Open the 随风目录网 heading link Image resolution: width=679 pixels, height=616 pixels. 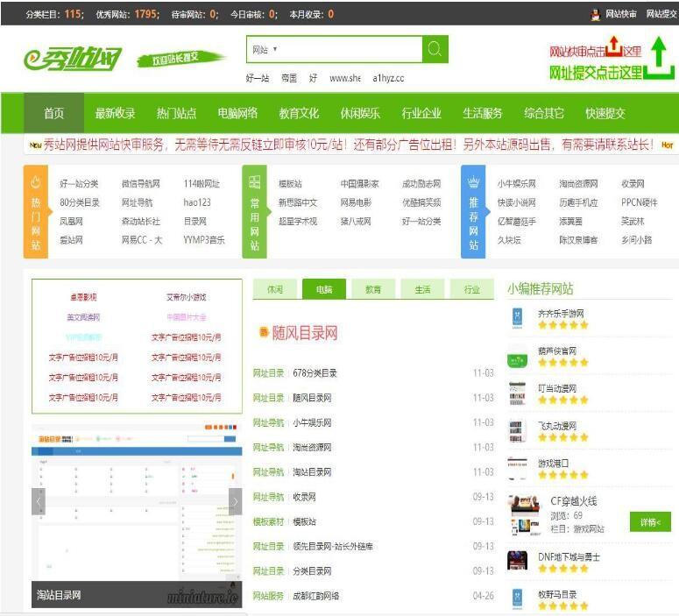305,333
